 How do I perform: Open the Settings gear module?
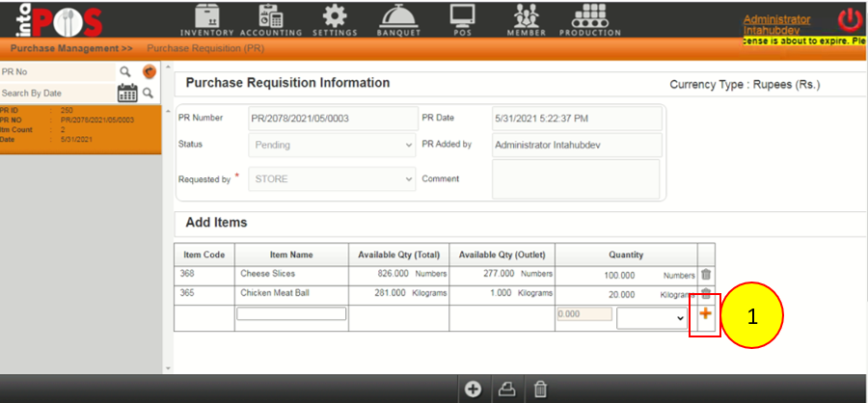tap(335, 19)
